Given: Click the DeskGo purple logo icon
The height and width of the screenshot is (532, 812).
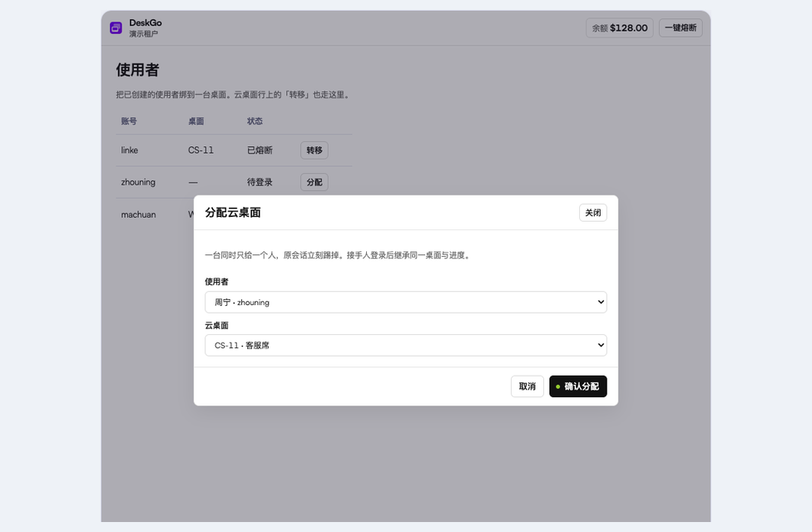Looking at the screenshot, I should point(116,28).
